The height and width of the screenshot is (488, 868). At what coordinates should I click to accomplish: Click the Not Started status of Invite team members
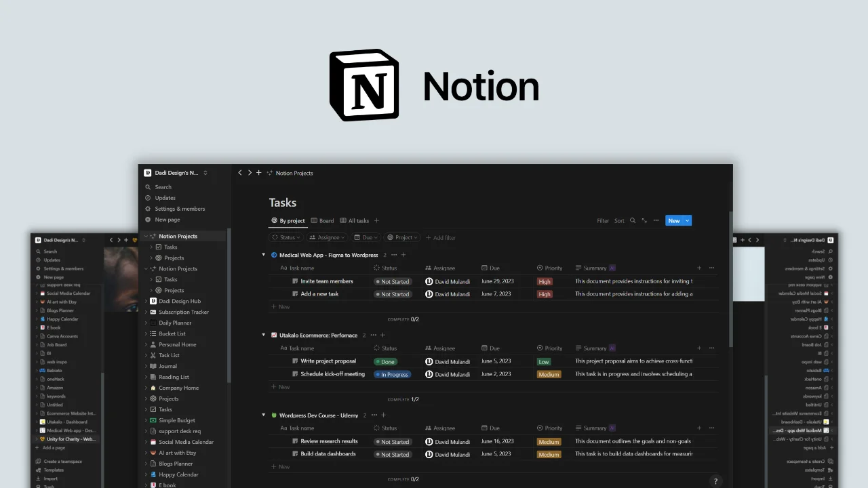coord(393,281)
